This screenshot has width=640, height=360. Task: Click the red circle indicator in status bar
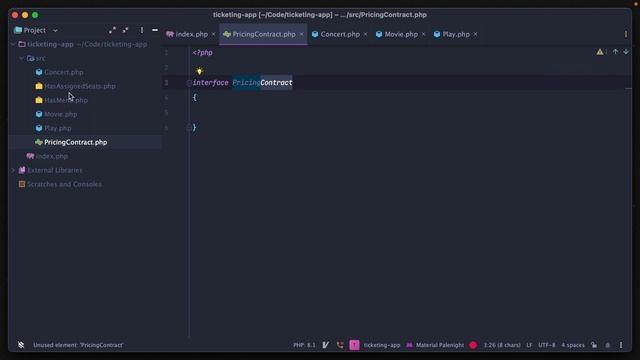[473, 345]
